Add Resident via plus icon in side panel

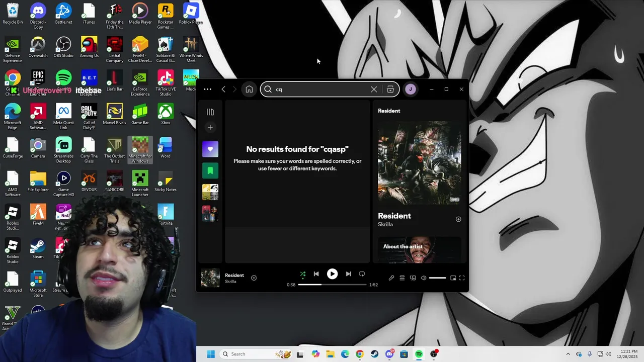458,219
